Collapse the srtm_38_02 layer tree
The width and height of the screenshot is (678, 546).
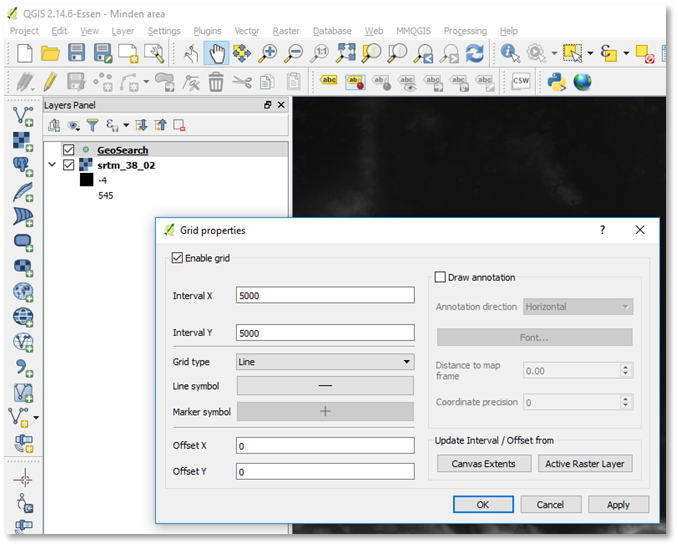click(x=52, y=165)
